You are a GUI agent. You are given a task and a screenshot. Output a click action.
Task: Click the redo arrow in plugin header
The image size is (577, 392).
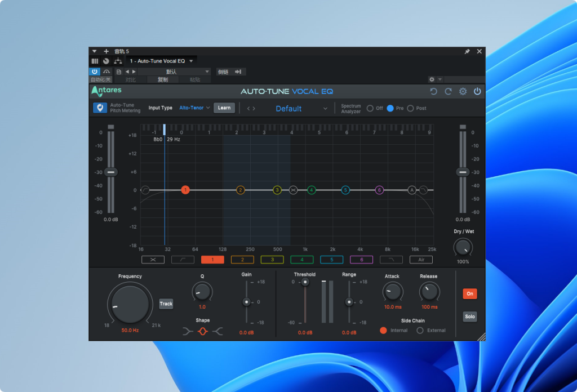coord(448,92)
